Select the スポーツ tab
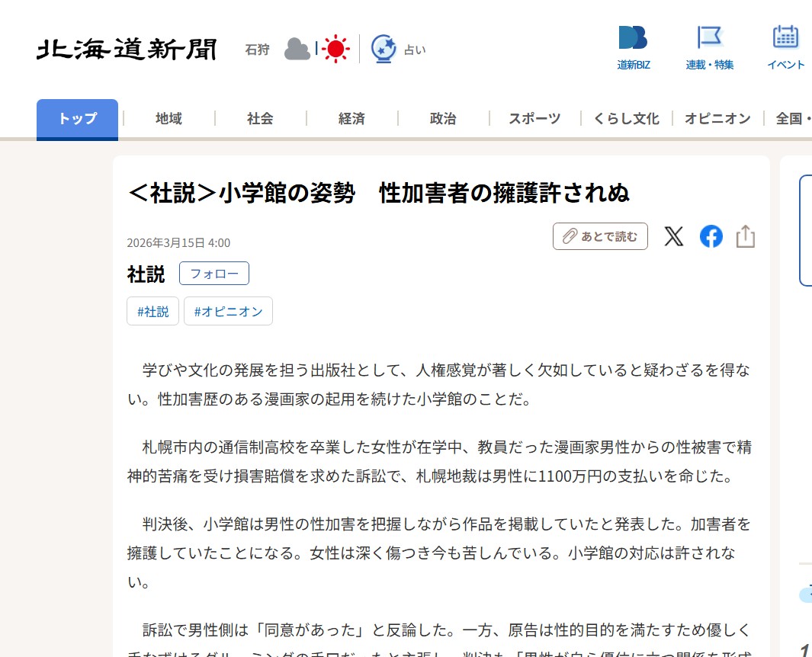Screen dimensions: 812x657 click(534, 119)
